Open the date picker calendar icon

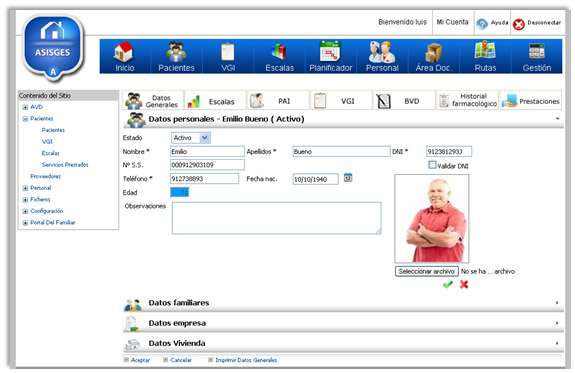(348, 178)
